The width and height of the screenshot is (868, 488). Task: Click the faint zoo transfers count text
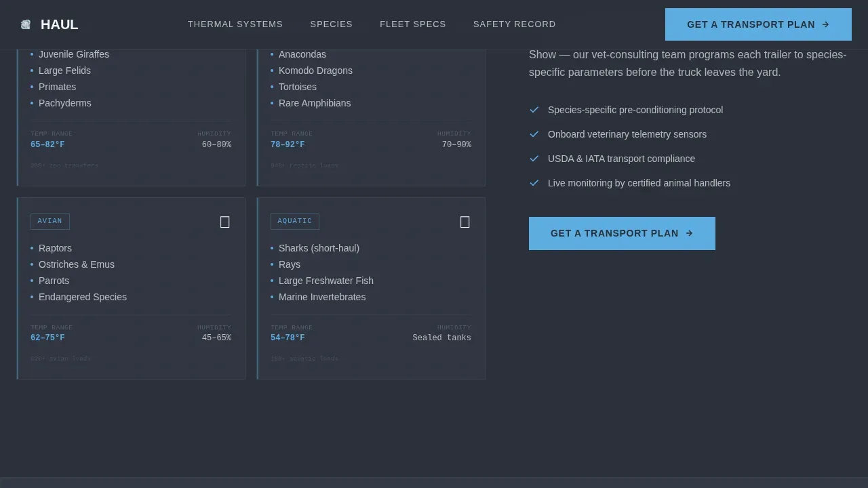(64, 165)
